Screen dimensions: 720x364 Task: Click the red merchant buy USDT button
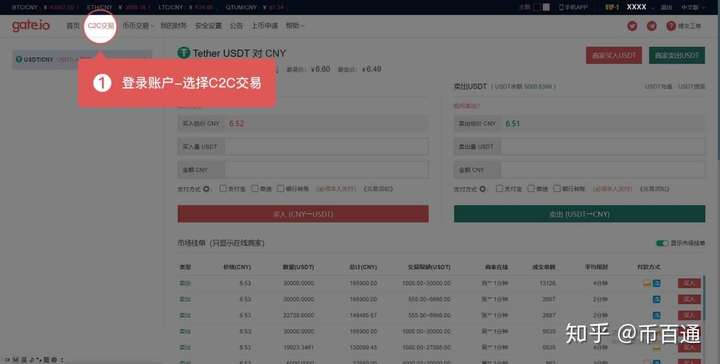pyautogui.click(x=614, y=56)
